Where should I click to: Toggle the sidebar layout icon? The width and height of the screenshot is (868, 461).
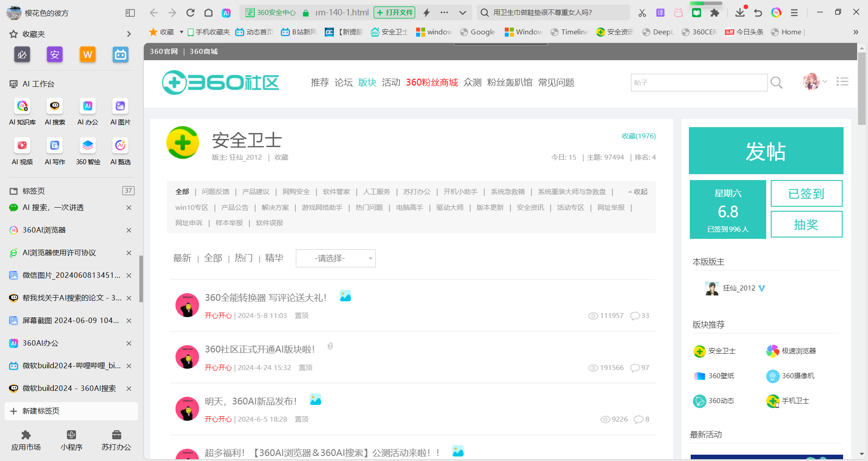130,13
